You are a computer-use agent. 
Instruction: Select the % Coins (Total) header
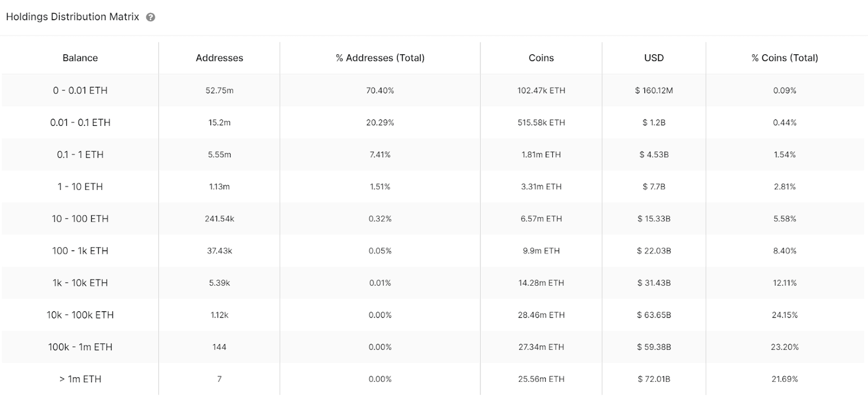pyautogui.click(x=784, y=58)
